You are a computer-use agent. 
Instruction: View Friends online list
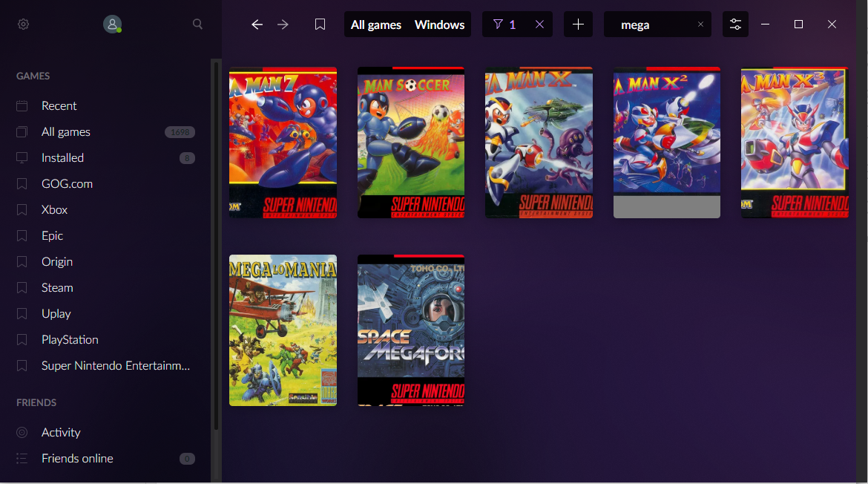point(76,458)
